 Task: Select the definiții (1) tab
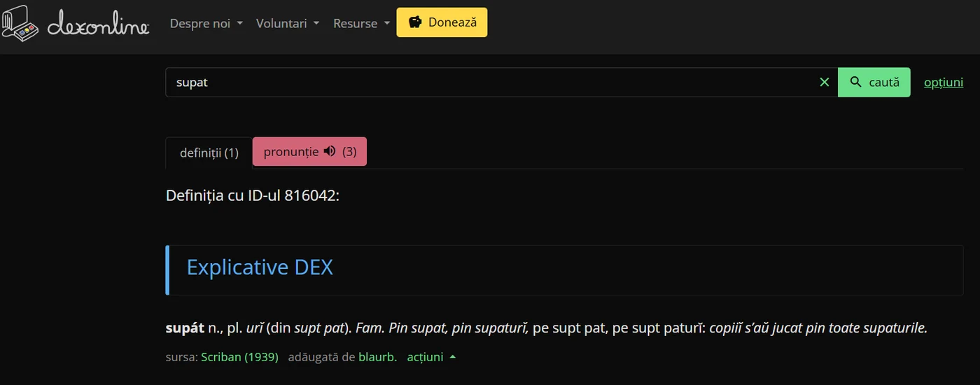coord(209,153)
